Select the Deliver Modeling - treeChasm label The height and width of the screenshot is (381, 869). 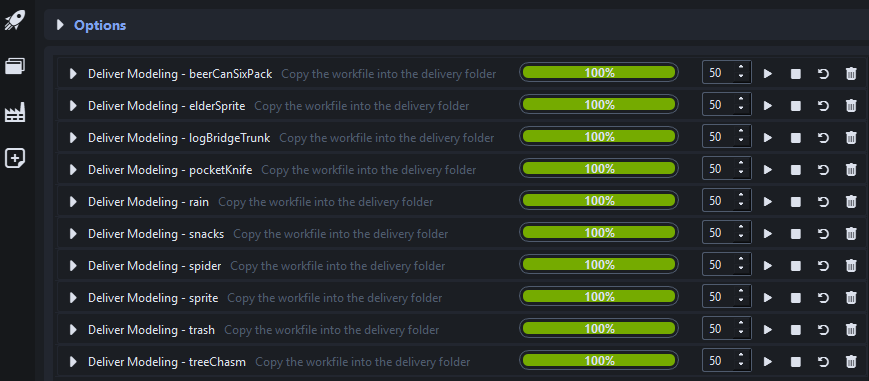click(167, 362)
